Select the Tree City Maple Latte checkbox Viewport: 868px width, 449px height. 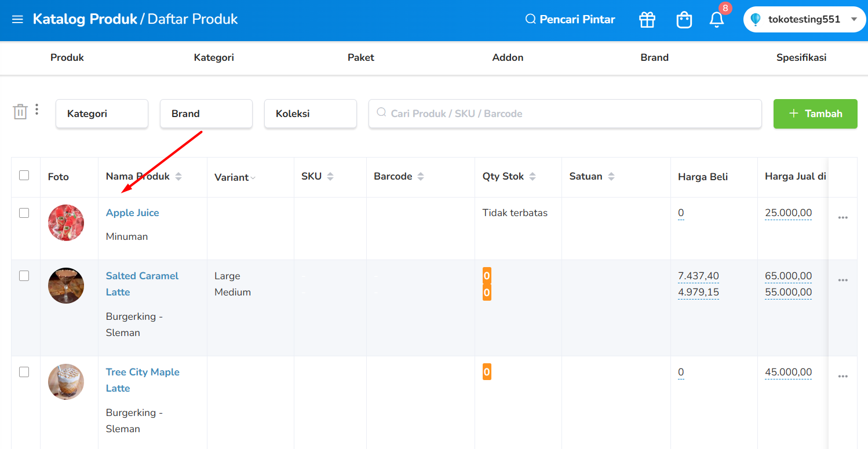tap(24, 372)
